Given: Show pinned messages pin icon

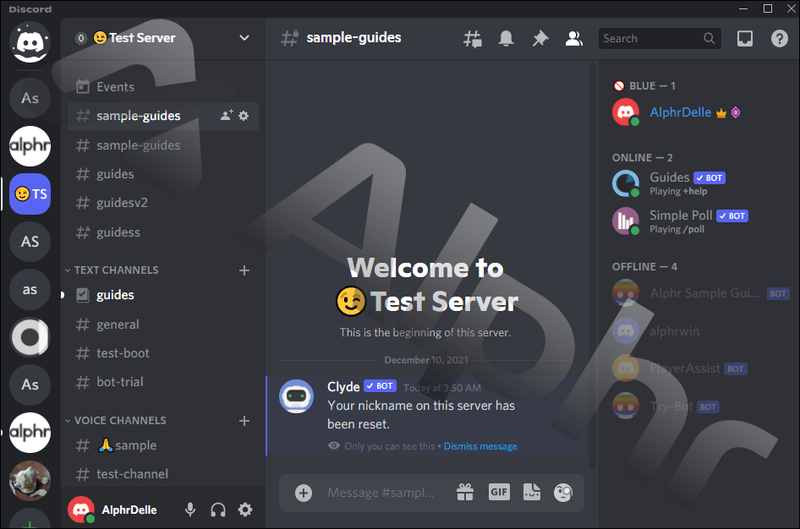Looking at the screenshot, I should tap(540, 39).
